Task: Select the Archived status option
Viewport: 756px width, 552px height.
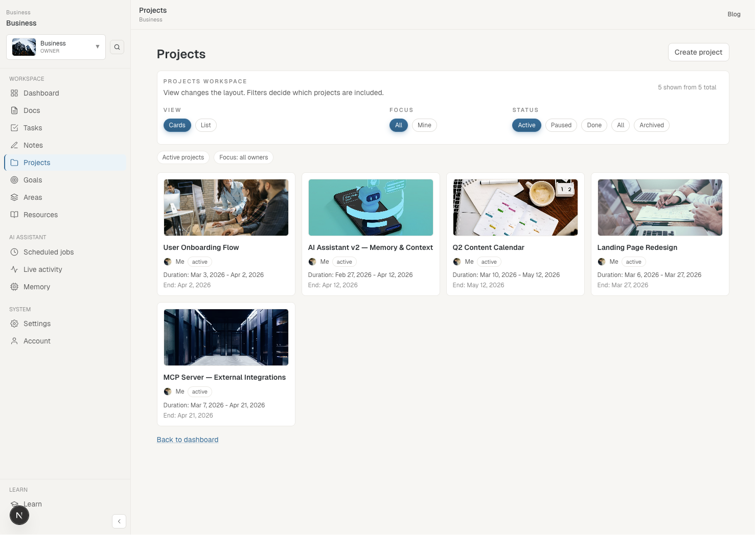Action: 651,125
